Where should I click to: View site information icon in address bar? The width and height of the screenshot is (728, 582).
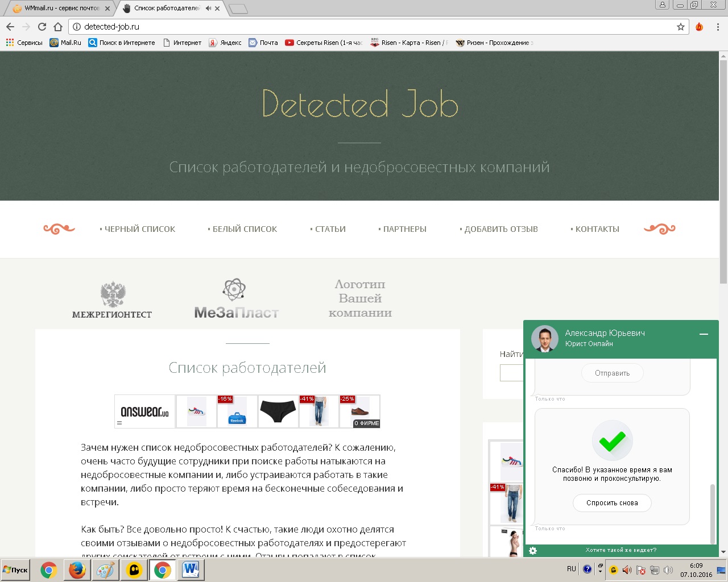point(77,27)
